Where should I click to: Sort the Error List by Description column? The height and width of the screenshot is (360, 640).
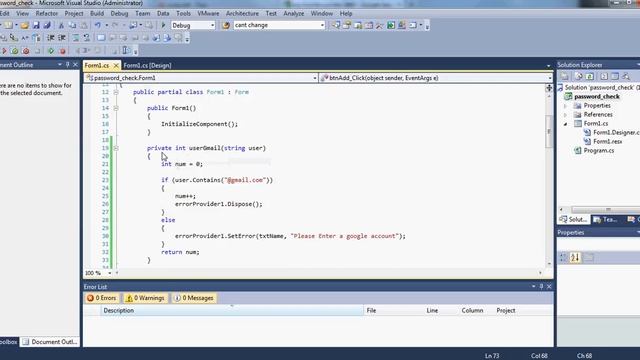click(x=232, y=310)
